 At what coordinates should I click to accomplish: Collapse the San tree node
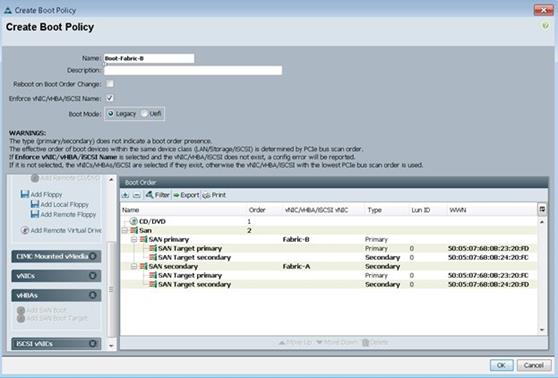click(x=125, y=231)
